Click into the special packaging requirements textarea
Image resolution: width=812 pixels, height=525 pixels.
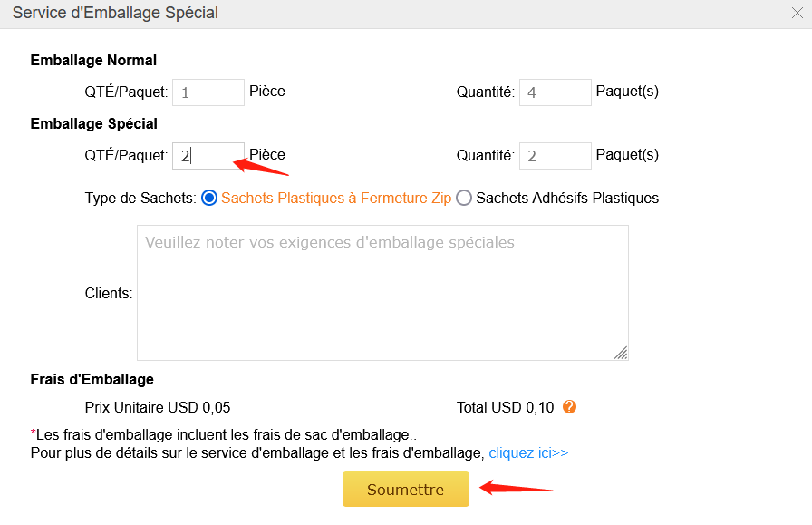[x=382, y=293]
